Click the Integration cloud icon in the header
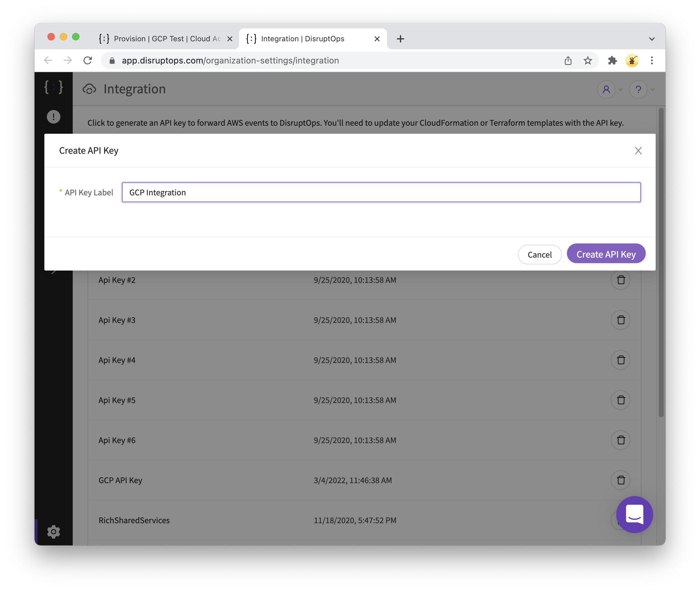Screen dimensions: 700x591 tap(89, 89)
